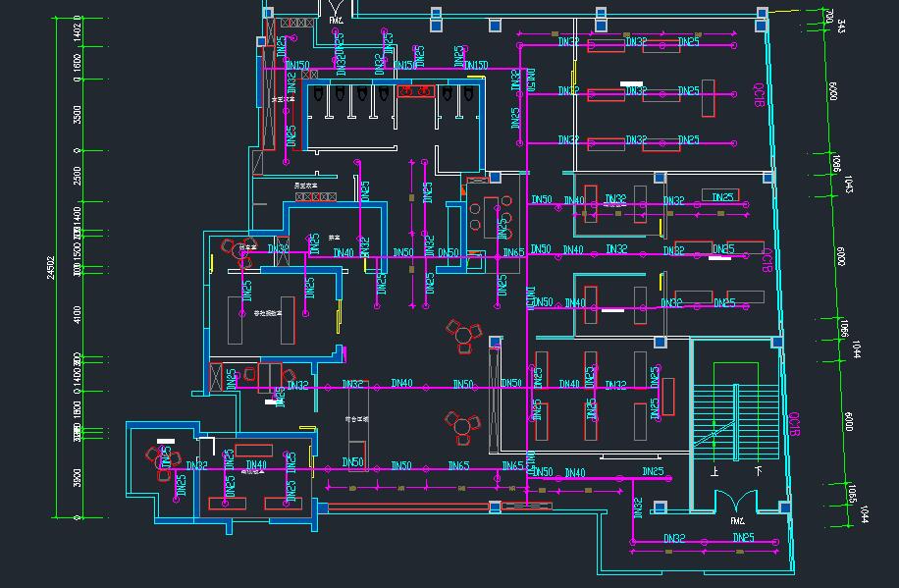Select the lower round table in the central hall
Screen dimensions: 899x588
point(462,423)
